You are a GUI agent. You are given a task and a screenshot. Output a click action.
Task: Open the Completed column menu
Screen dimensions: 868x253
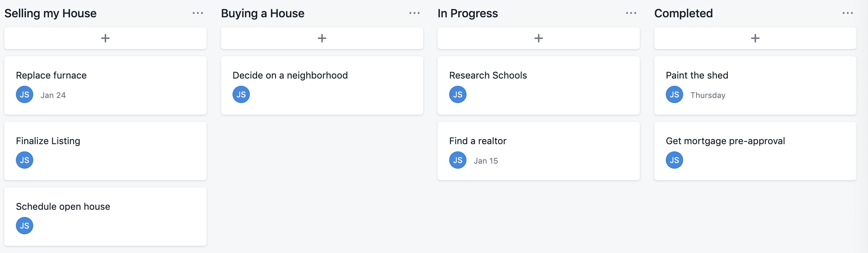point(848,13)
